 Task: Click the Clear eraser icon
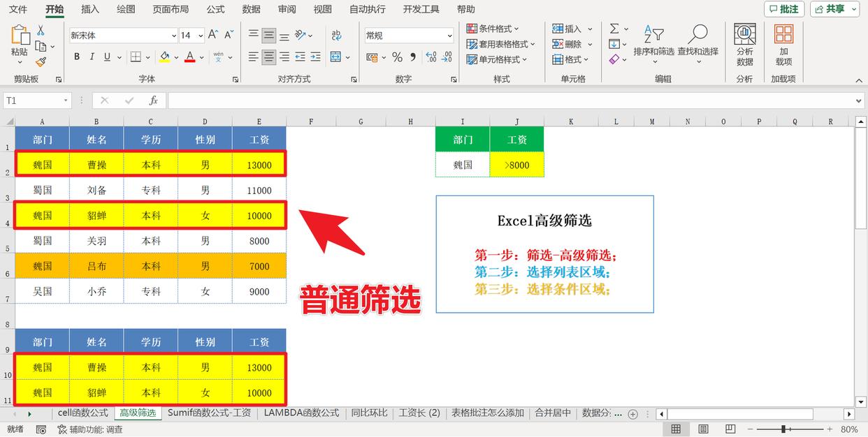(x=614, y=60)
